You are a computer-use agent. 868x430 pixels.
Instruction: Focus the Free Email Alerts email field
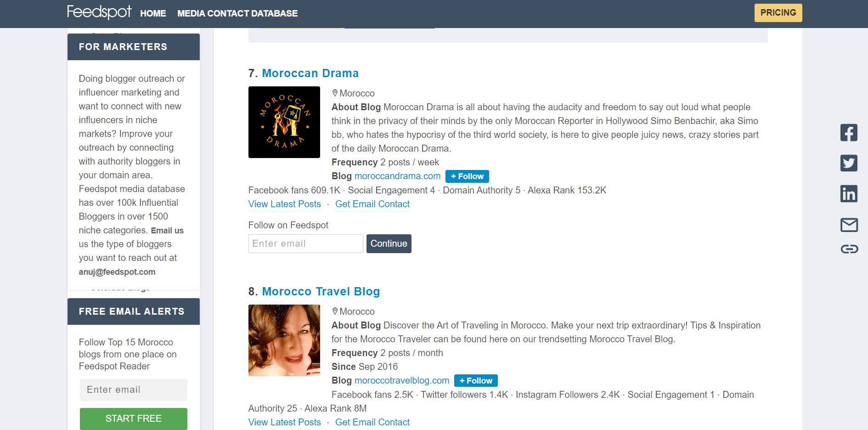[133, 390]
